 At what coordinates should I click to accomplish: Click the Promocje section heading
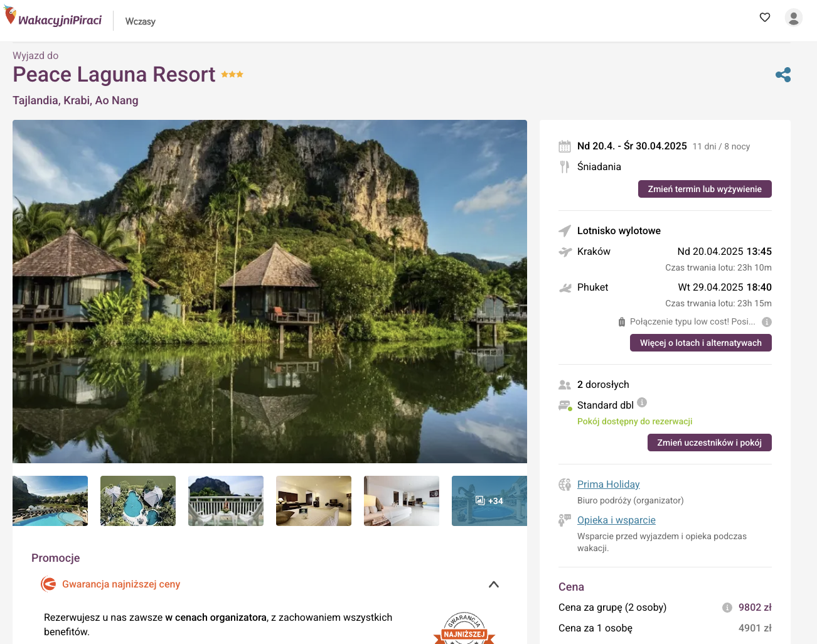point(56,558)
